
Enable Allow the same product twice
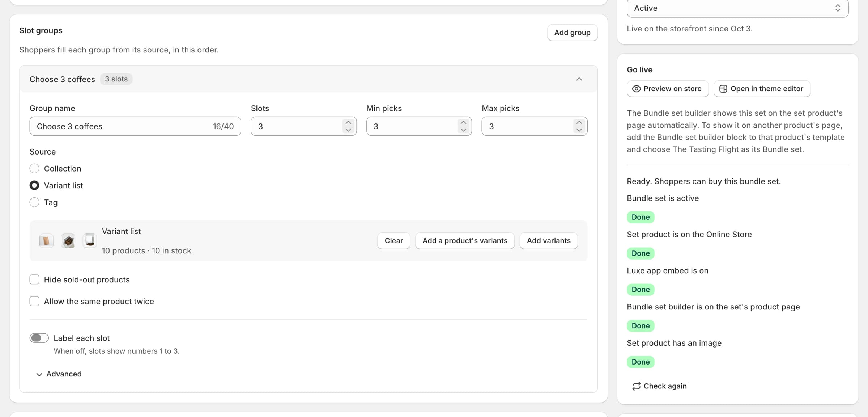pyautogui.click(x=34, y=301)
